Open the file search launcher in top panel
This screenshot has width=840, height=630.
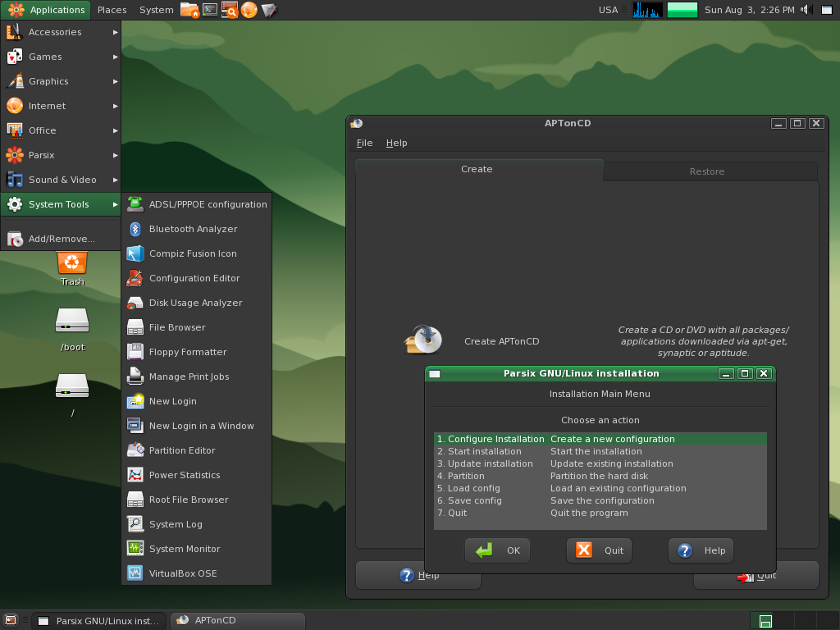click(230, 10)
